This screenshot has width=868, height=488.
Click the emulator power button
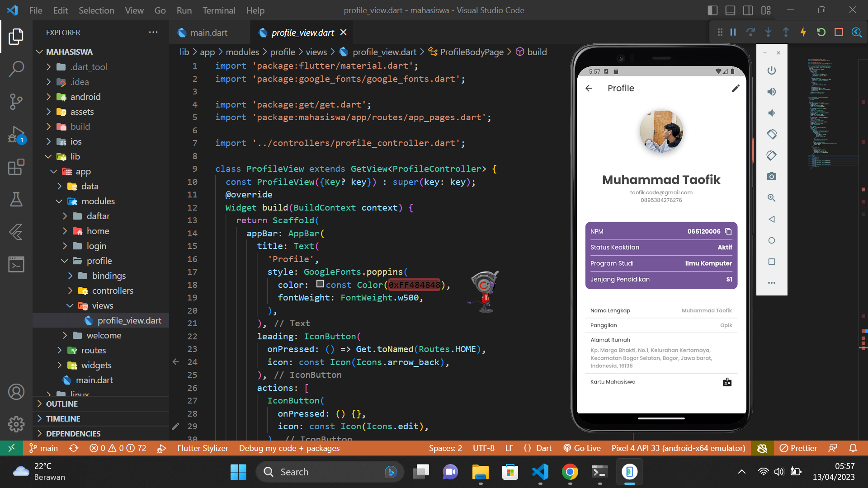pyautogui.click(x=772, y=70)
